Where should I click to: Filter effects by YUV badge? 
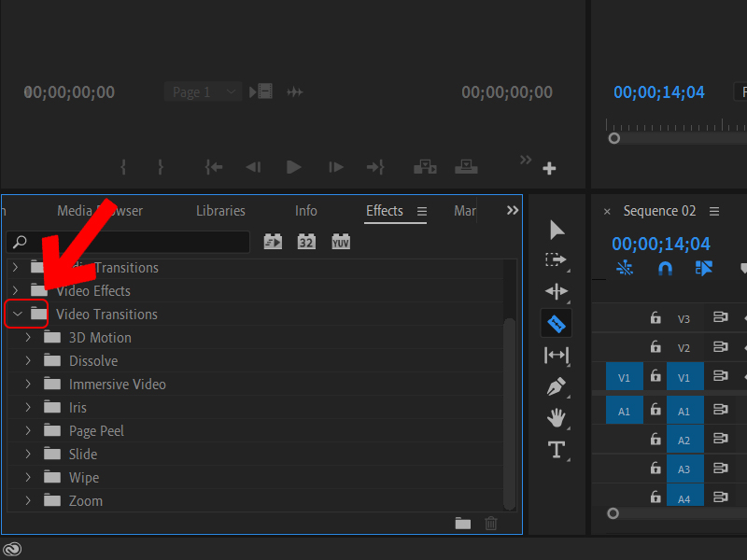pyautogui.click(x=340, y=241)
